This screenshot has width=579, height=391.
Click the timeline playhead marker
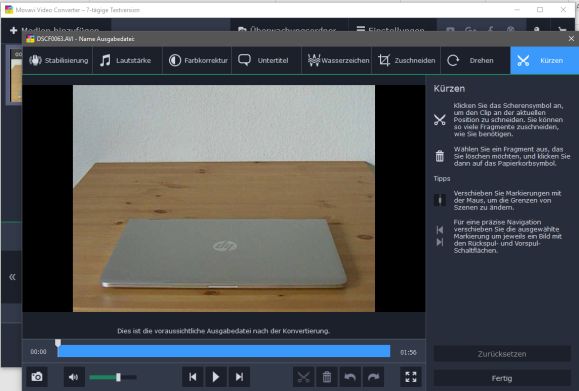point(58,343)
